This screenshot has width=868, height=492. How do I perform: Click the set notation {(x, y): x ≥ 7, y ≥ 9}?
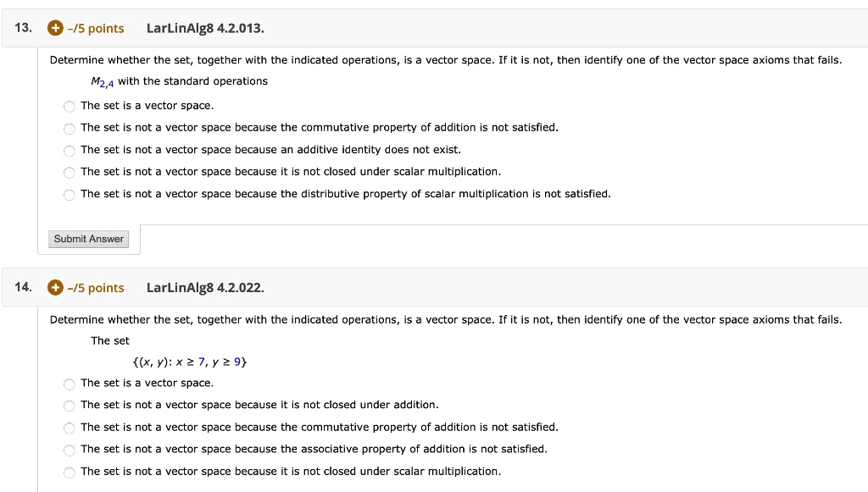pyautogui.click(x=191, y=362)
